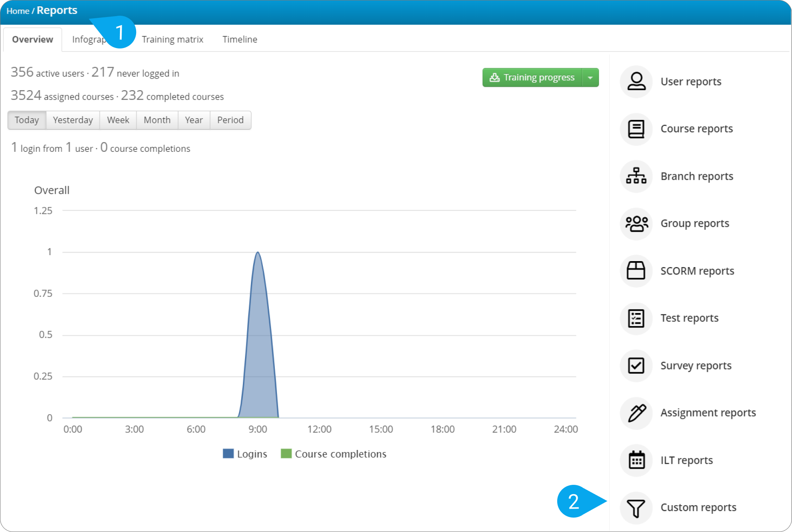This screenshot has width=792, height=532.
Task: Click the SCORM reports package icon
Action: pyautogui.click(x=636, y=271)
